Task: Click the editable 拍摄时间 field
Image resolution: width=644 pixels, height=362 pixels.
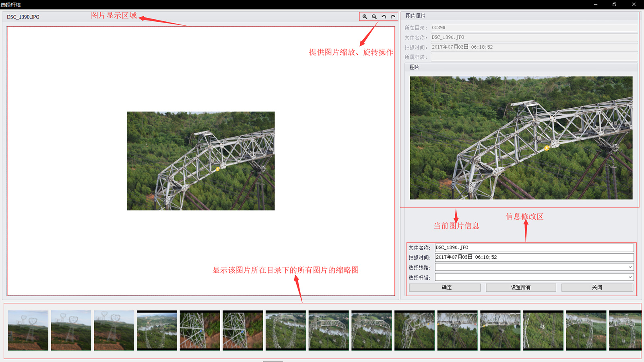Action: coord(534,257)
